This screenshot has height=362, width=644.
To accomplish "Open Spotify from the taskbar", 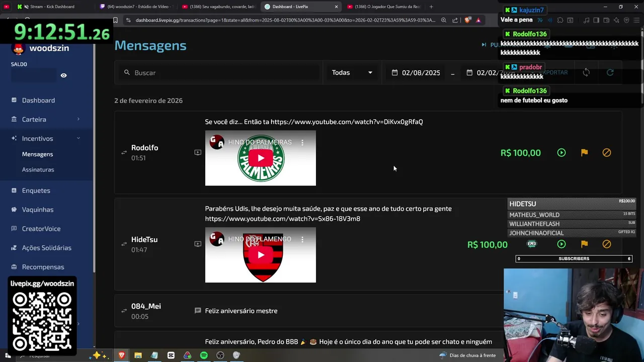I will click(x=204, y=355).
